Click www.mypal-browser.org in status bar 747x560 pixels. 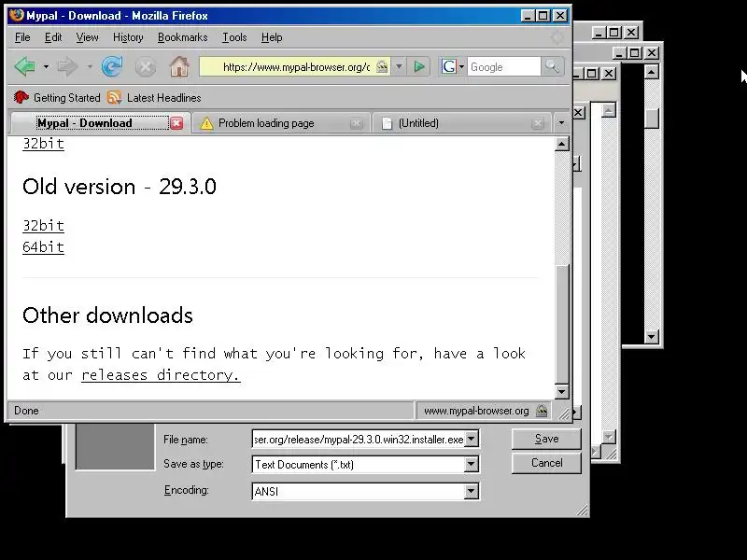pyautogui.click(x=476, y=411)
